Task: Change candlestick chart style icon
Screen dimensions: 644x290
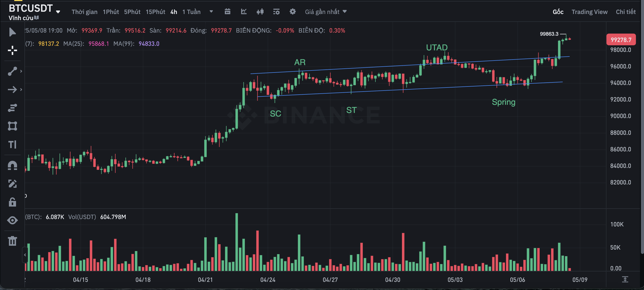Action: click(260, 11)
